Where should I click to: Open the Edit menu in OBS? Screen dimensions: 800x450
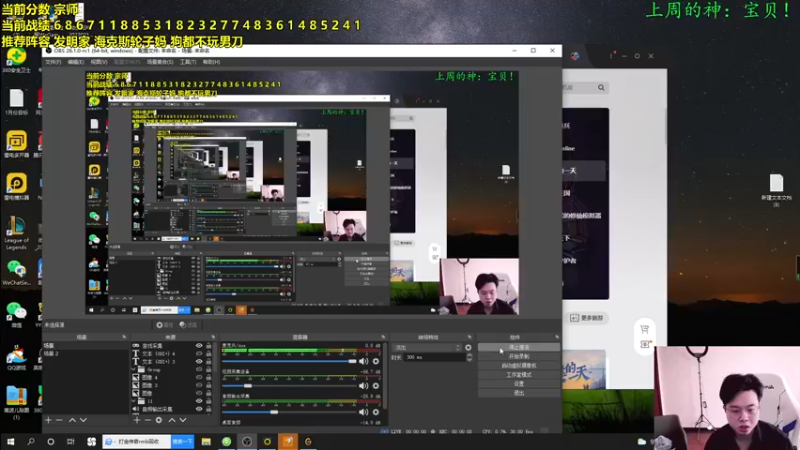click(x=76, y=62)
